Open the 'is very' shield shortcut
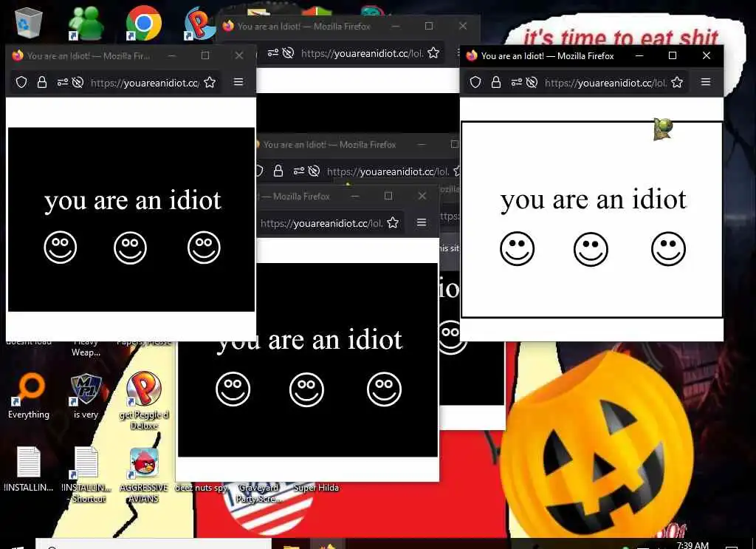This screenshot has height=549, width=756. (86, 395)
